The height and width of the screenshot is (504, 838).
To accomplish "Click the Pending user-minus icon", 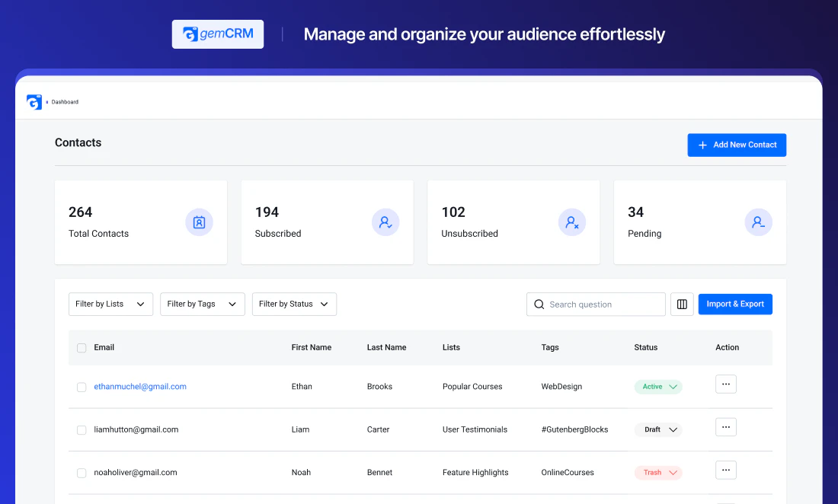I will coord(758,222).
